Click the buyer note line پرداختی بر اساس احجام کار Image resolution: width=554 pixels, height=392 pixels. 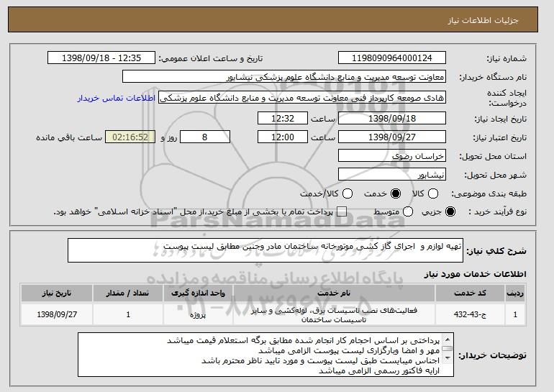(x=303, y=341)
